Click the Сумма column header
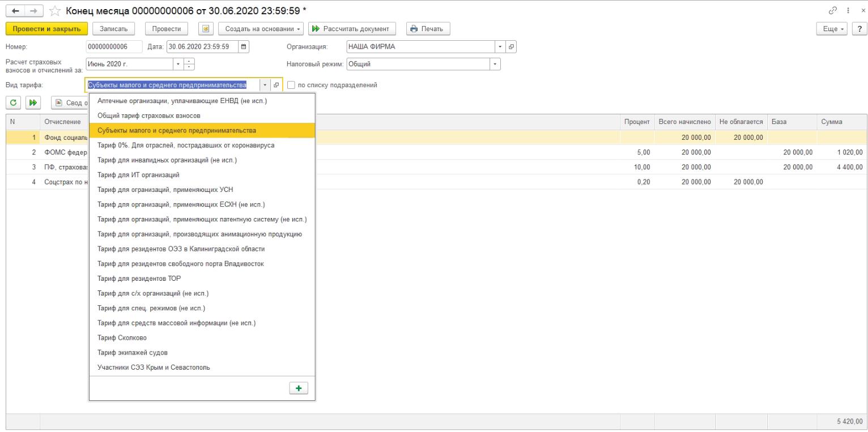 click(x=841, y=122)
